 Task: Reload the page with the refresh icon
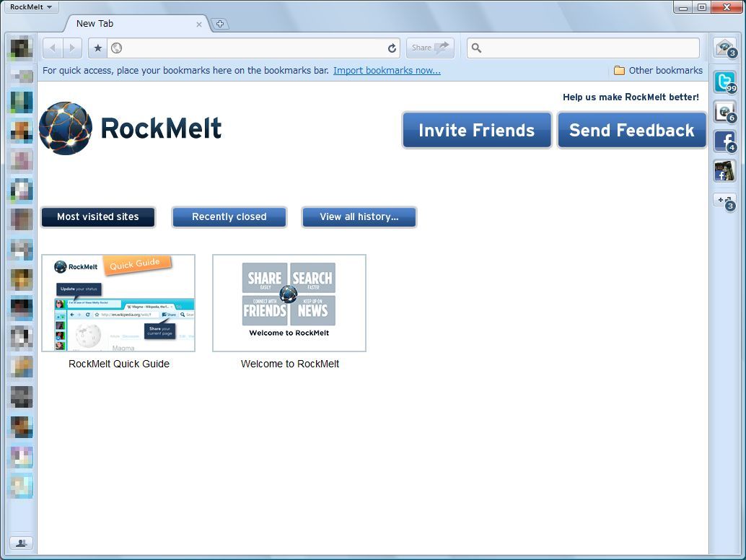click(x=392, y=48)
